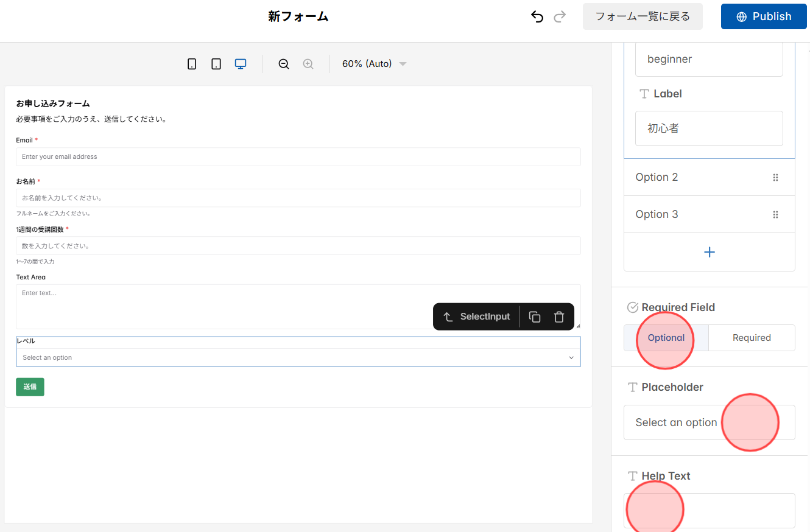Switch to desktop preview mode
Image resolution: width=810 pixels, height=532 pixels.
click(240, 63)
